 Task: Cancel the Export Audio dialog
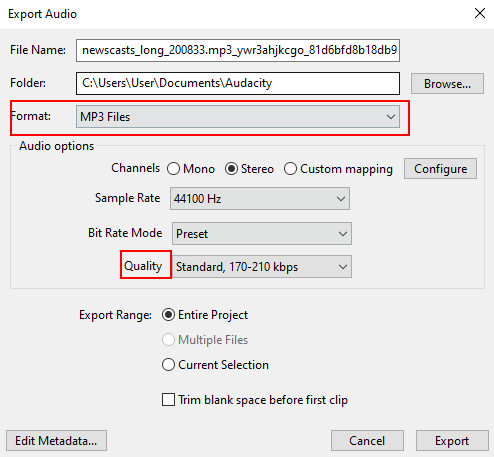click(x=367, y=441)
